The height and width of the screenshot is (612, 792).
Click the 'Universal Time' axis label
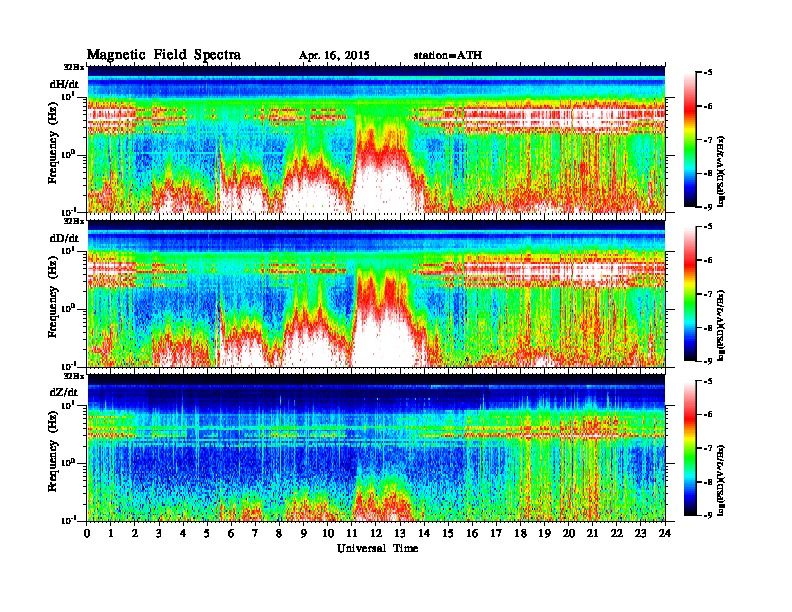(377, 548)
